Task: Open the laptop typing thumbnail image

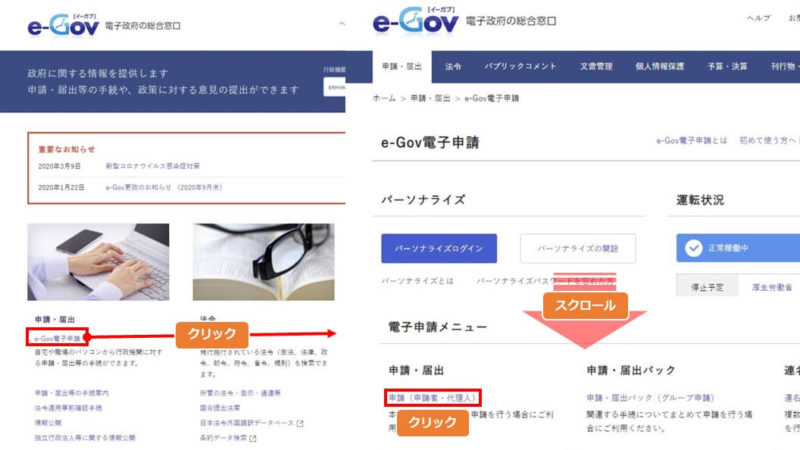Action: (x=98, y=262)
